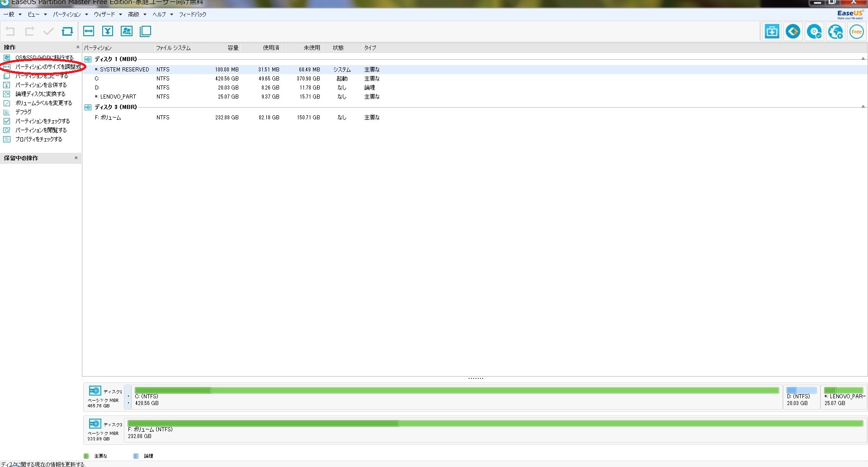Click the パーティションを閲覧する sidebar icon
Viewport: 868px width, 467px height.
tap(7, 130)
